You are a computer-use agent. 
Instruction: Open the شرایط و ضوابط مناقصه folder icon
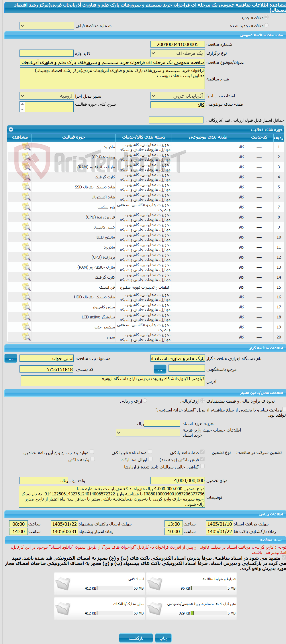pyautogui.click(x=155, y=584)
